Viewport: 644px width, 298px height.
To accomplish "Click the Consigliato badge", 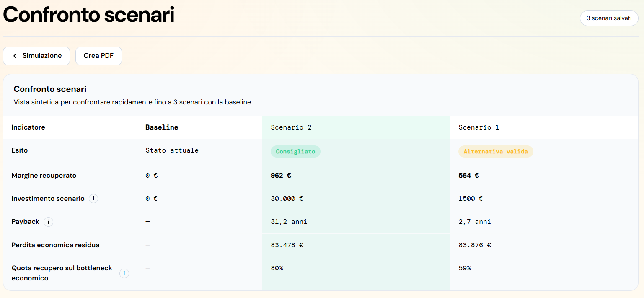I will 295,151.
